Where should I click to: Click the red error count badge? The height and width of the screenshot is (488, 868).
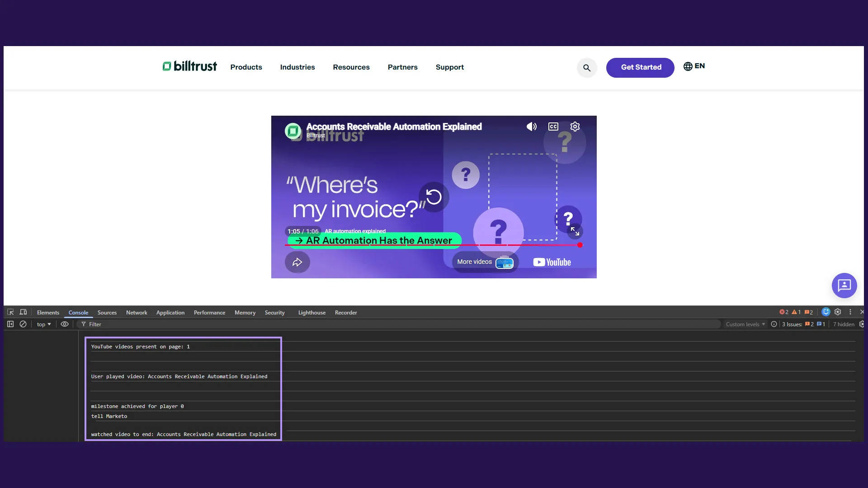tap(784, 312)
